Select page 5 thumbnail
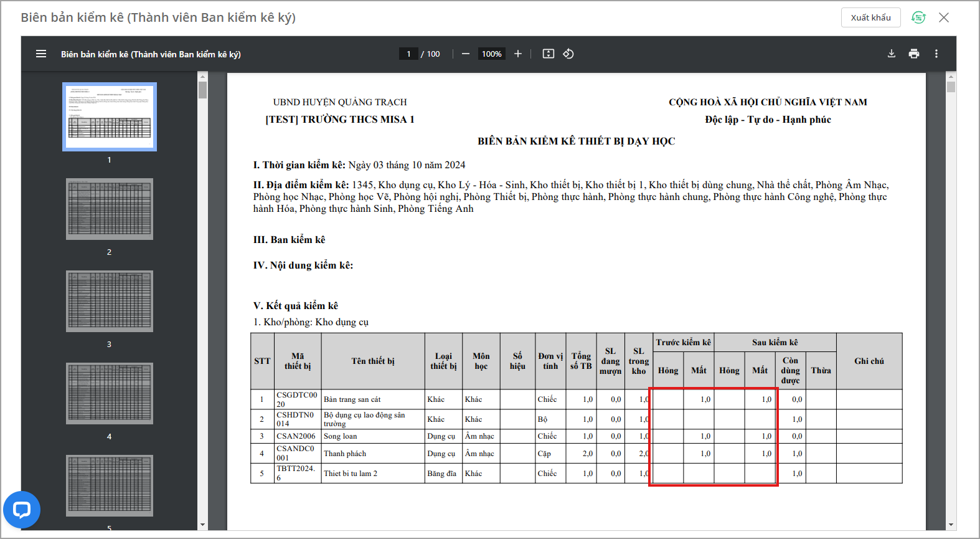980x539 pixels. pos(110,485)
